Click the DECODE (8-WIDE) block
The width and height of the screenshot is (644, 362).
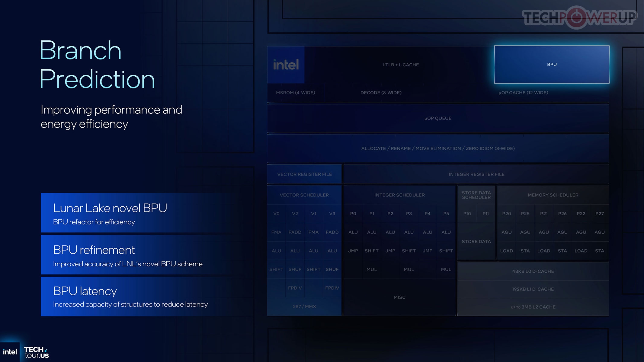click(x=381, y=93)
